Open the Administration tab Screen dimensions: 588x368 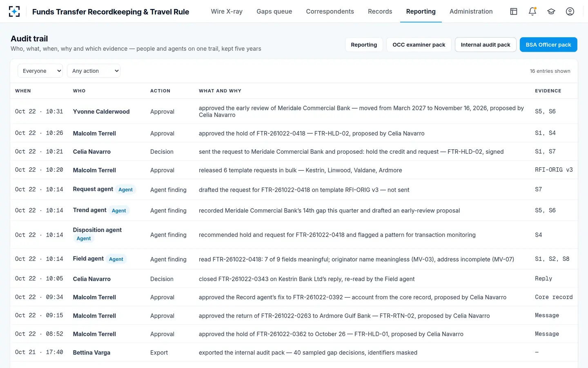pyautogui.click(x=471, y=11)
